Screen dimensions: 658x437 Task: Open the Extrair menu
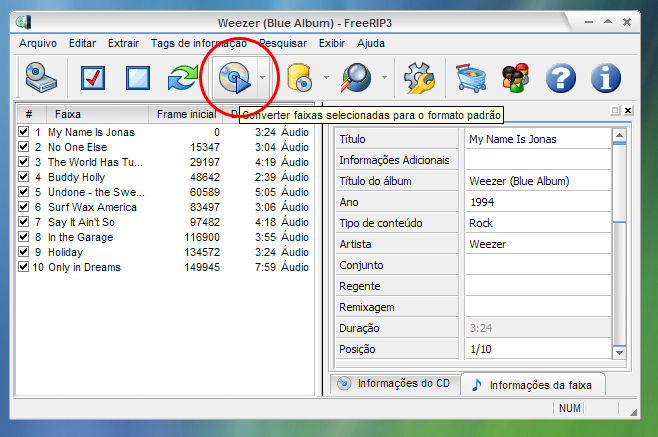[x=123, y=43]
